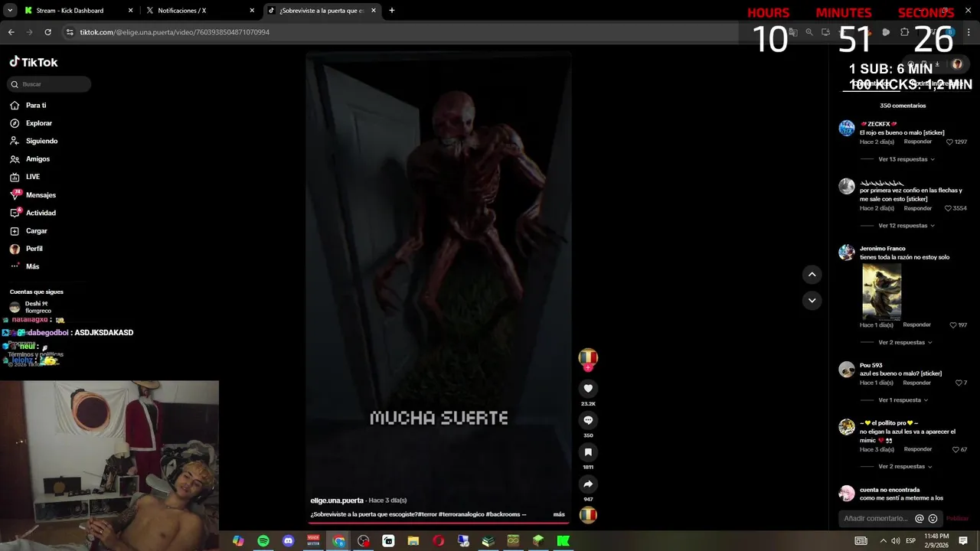This screenshot has width=980, height=551.
Task: Reload the TikTok page
Action: 47,32
